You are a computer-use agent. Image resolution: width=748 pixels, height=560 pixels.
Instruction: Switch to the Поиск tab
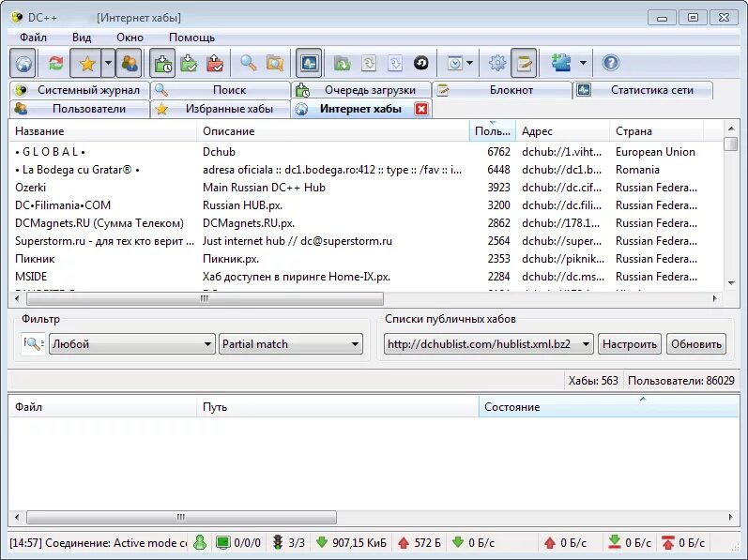[x=221, y=90]
